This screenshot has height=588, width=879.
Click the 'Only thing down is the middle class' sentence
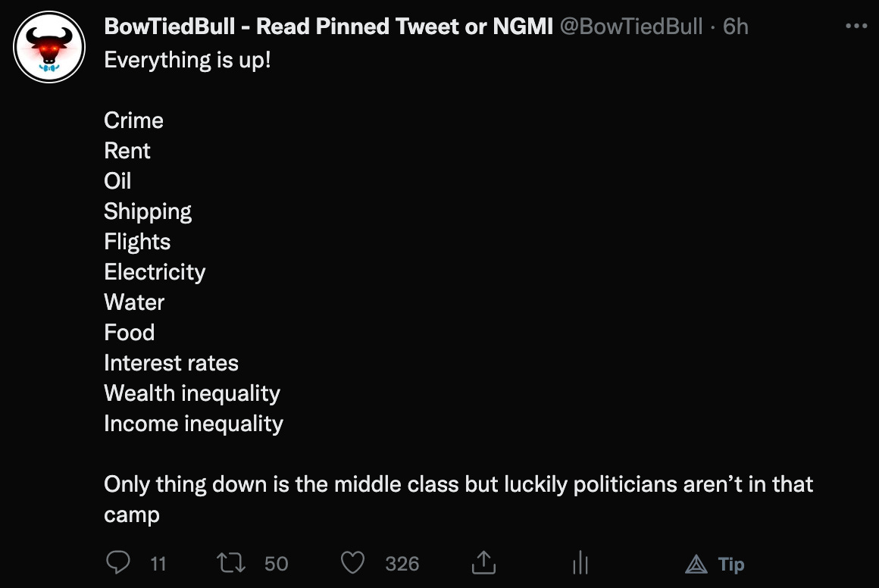coord(458,499)
